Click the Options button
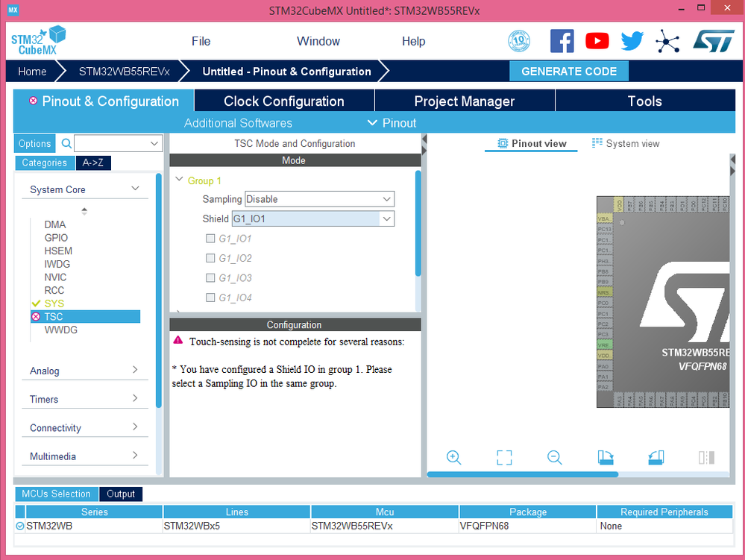 click(35, 143)
